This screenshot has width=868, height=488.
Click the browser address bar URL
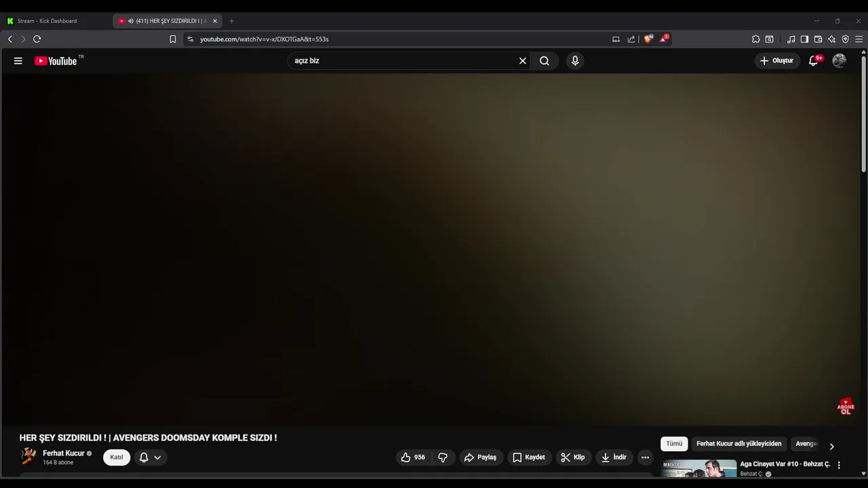click(x=264, y=39)
